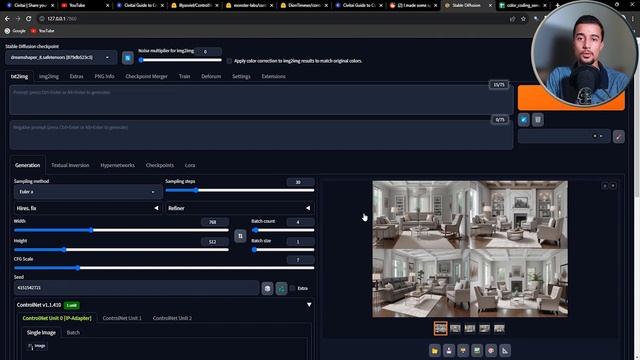Select the Hypernetworks tab

[x=118, y=165]
